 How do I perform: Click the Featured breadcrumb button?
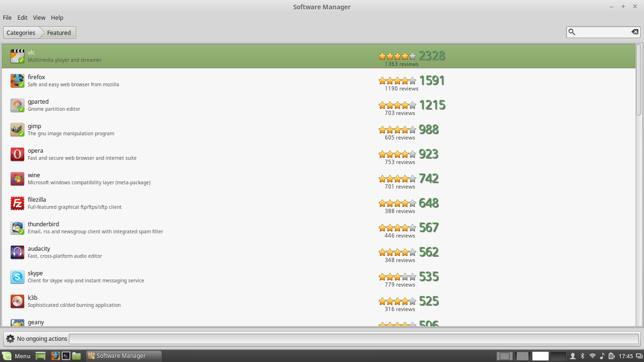58,33
